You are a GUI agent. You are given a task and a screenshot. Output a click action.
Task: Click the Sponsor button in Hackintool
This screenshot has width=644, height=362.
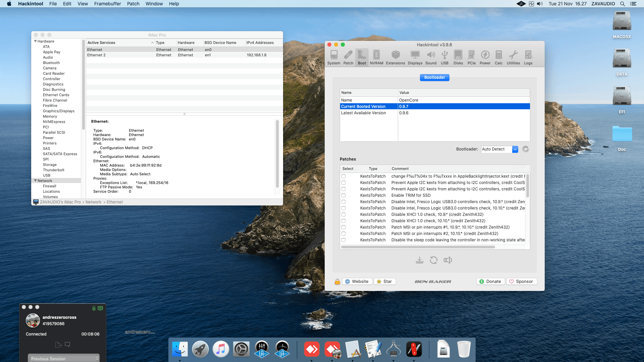(522, 282)
